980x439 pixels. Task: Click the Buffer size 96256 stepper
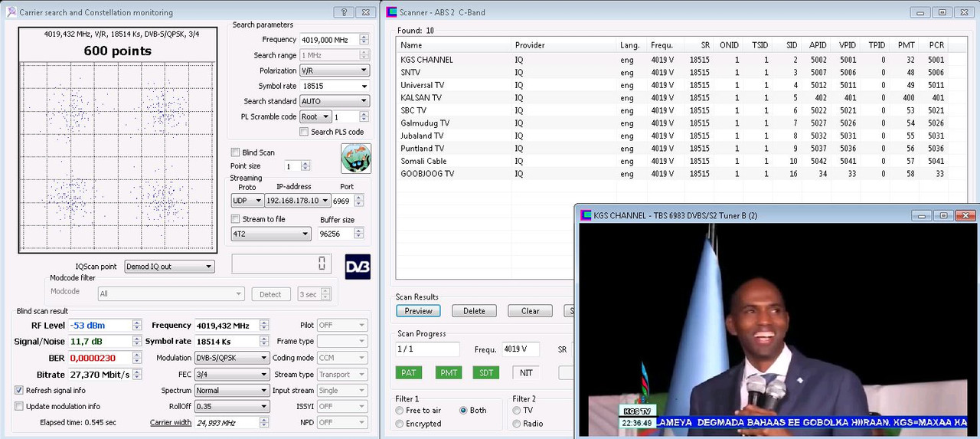click(359, 234)
